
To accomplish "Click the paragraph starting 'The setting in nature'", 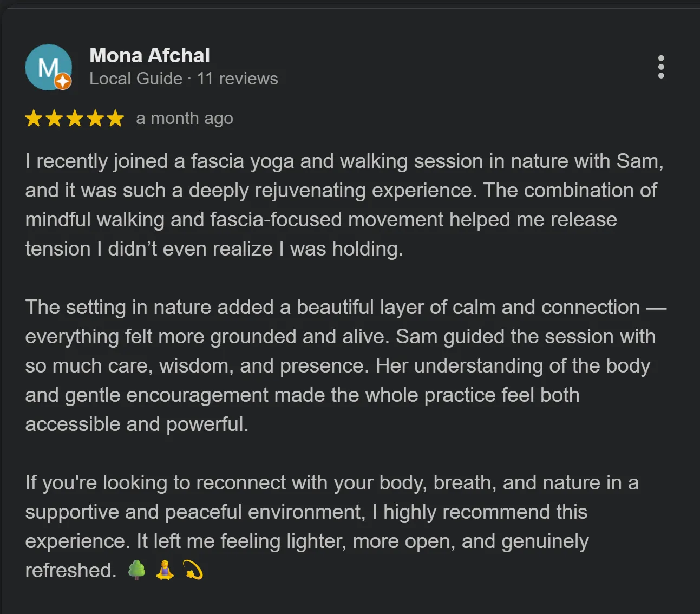I will (345, 365).
